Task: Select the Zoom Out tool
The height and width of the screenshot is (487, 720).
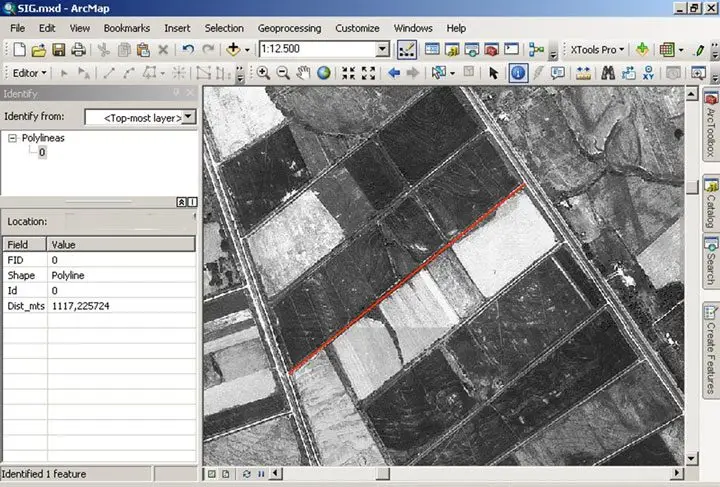Action: pos(283,73)
